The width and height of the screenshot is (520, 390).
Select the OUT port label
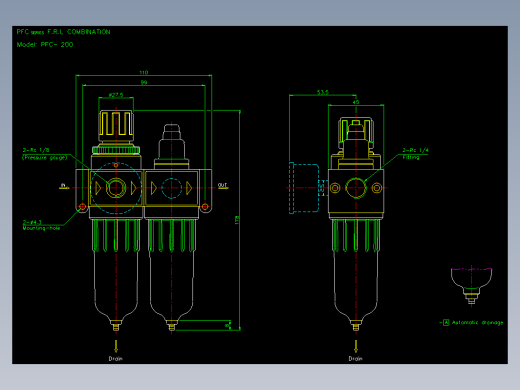[x=222, y=185]
